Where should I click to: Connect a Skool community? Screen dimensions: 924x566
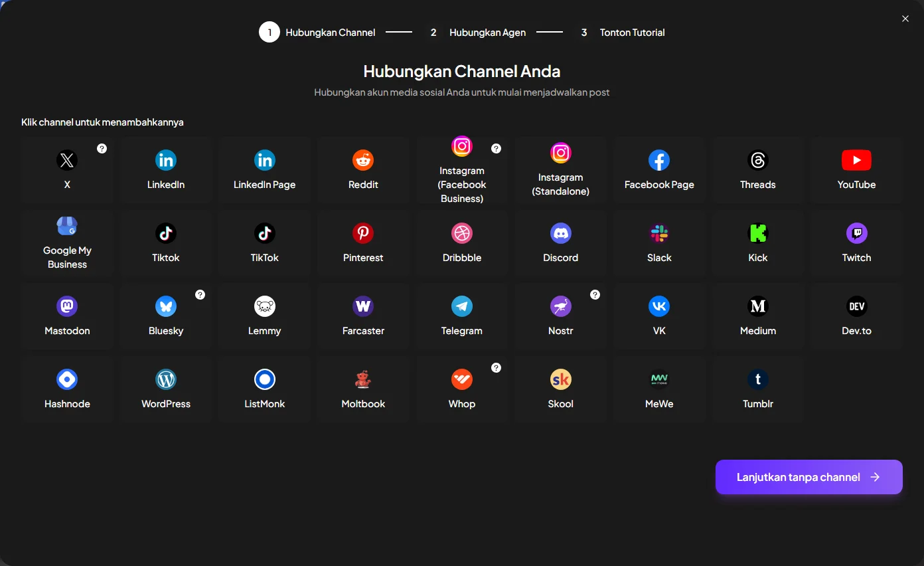click(561, 389)
